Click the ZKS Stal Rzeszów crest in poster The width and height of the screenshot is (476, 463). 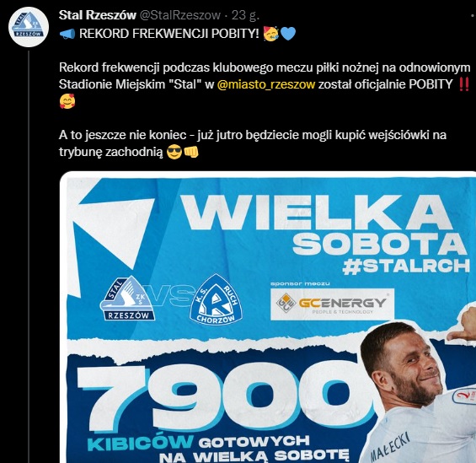coord(128,298)
